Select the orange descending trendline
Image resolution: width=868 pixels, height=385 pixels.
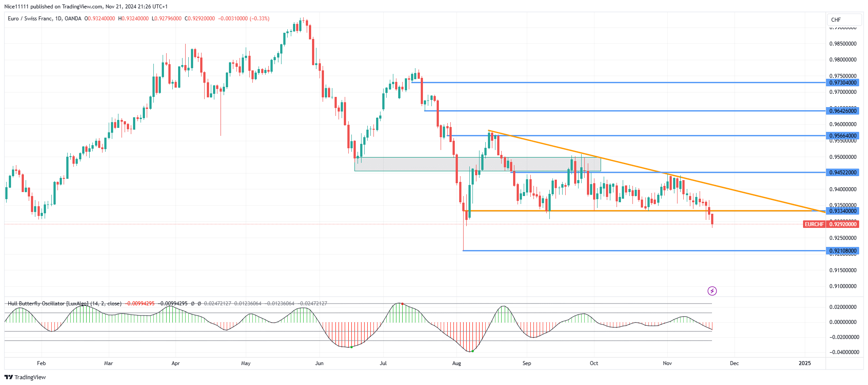(x=657, y=172)
